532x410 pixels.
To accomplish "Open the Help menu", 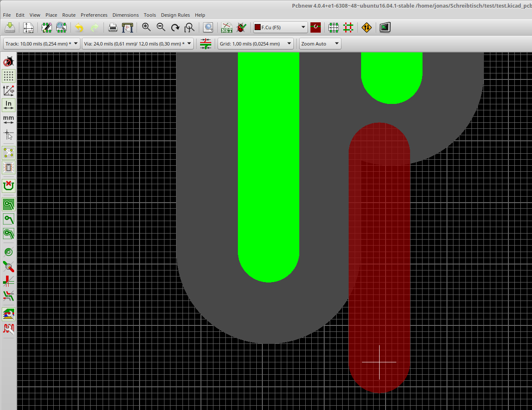I will 200,15.
